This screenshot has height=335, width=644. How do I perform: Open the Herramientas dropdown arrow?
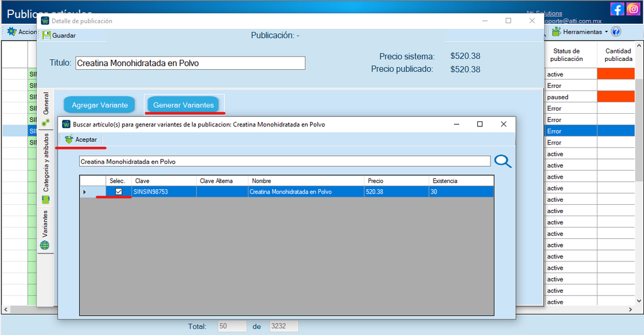606,31
